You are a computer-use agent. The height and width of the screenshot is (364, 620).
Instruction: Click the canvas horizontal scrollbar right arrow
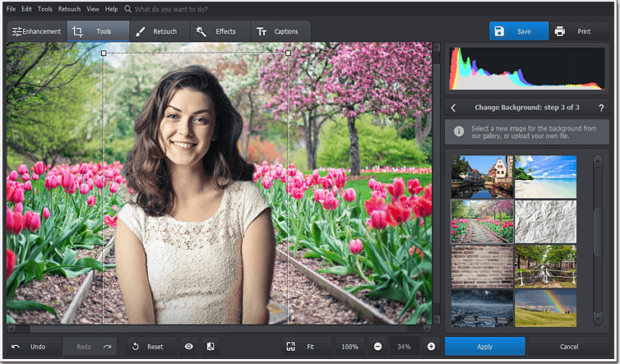click(x=427, y=329)
